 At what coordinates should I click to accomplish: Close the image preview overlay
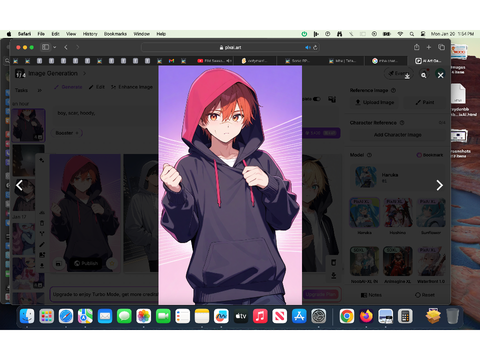pyautogui.click(x=440, y=75)
